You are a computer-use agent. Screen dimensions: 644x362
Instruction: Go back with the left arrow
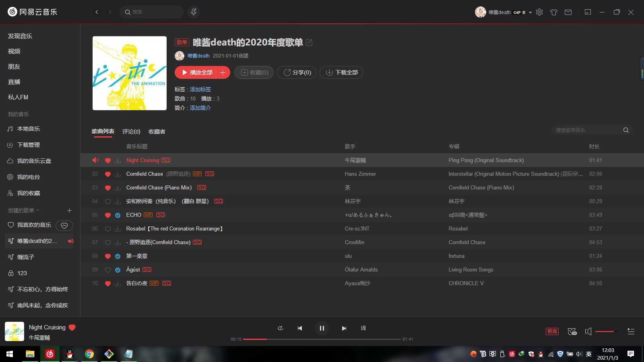tap(97, 12)
